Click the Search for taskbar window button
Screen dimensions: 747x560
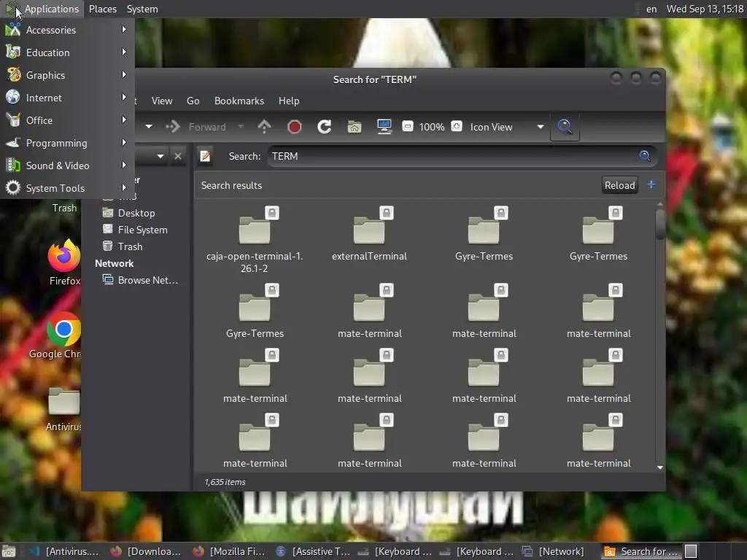coord(642,551)
